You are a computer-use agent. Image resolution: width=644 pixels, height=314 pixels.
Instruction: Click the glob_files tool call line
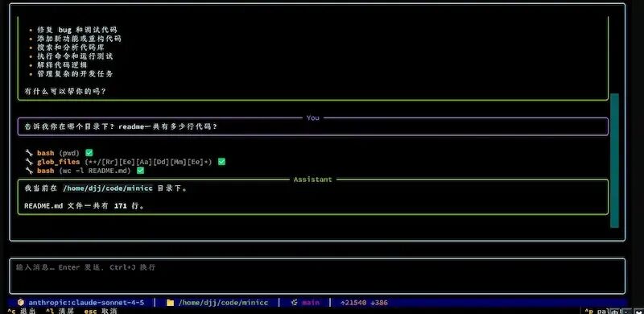coord(126,162)
